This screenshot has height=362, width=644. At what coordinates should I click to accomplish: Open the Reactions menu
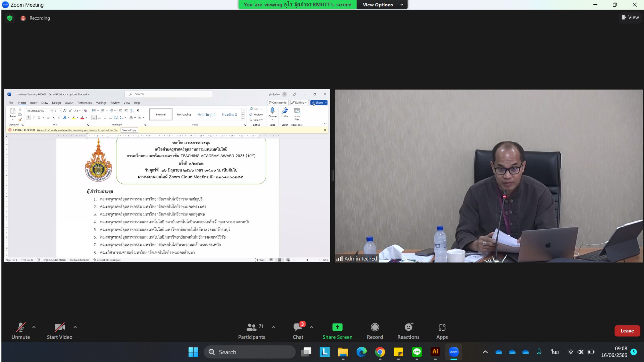pos(408,331)
